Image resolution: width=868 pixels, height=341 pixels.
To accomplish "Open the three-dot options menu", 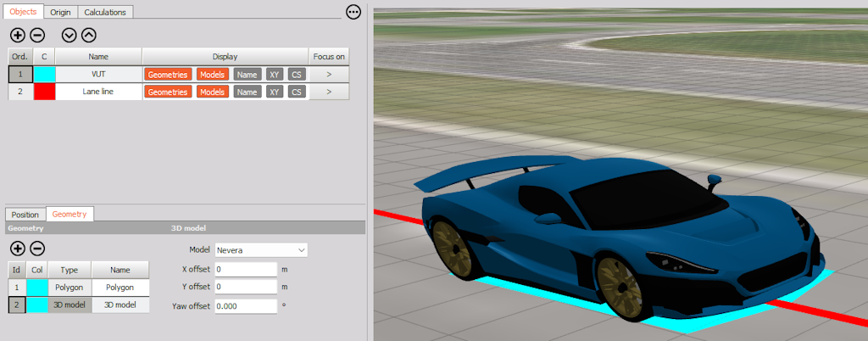I will tap(353, 12).
